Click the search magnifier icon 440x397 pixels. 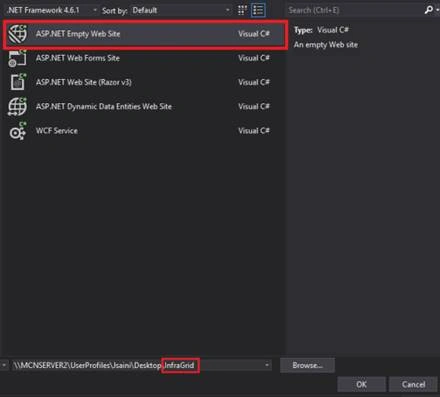click(429, 10)
